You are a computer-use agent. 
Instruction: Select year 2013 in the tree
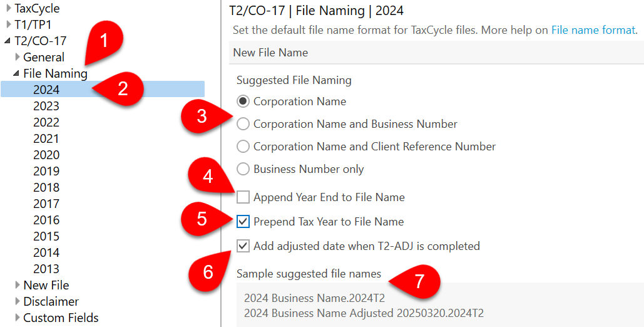click(x=46, y=269)
